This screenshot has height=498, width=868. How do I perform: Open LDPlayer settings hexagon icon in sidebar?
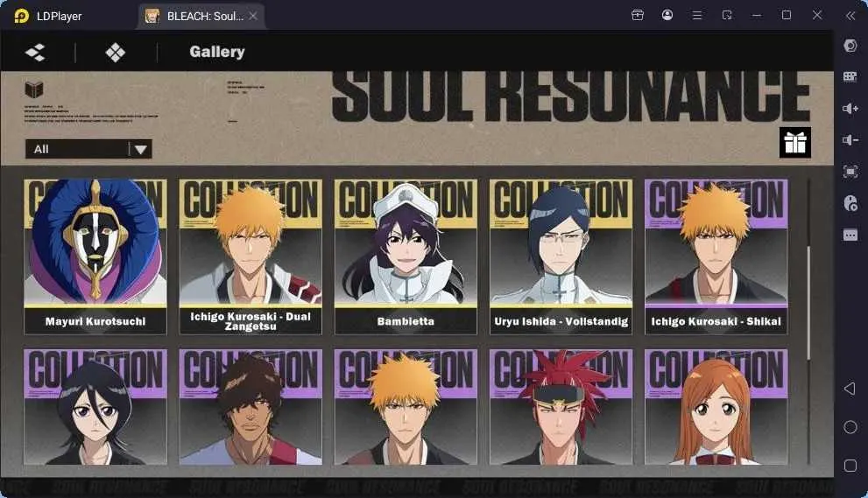tap(850, 46)
